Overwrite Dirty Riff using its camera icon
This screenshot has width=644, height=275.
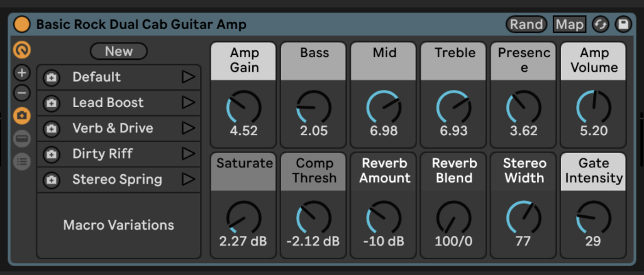(51, 154)
